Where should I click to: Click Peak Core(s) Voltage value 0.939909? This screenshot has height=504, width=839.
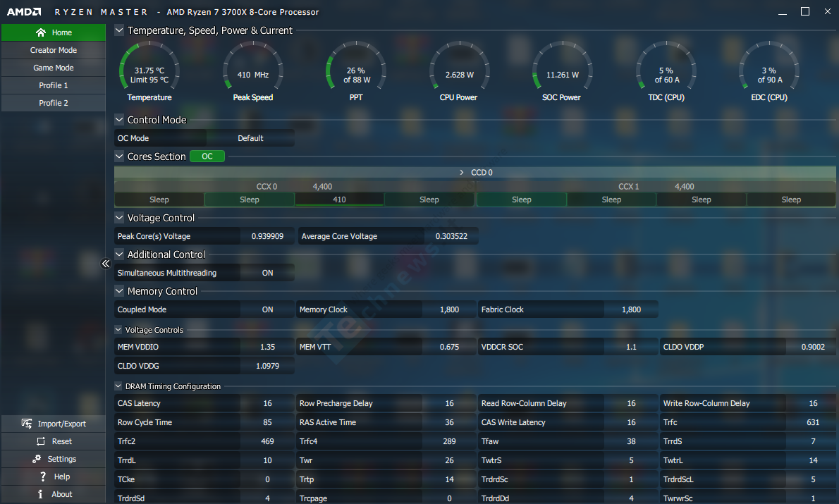(267, 236)
